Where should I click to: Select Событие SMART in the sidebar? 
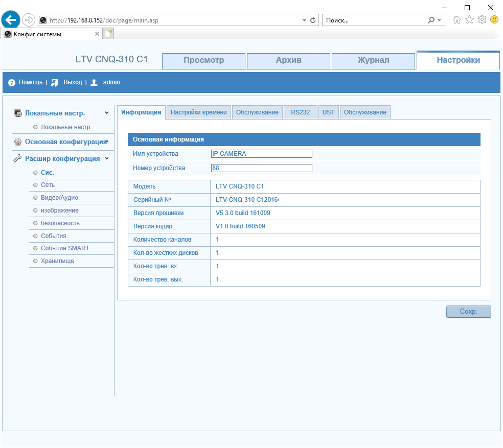tap(65, 248)
